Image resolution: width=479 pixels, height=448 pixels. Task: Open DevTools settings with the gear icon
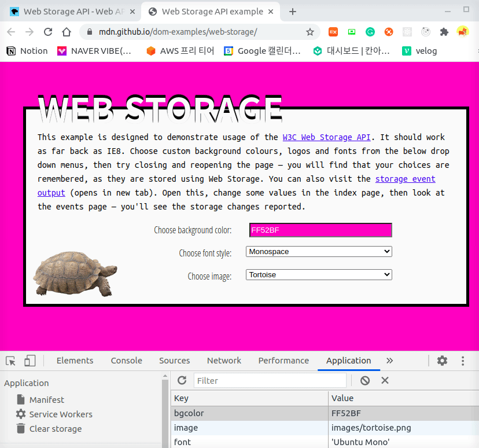click(442, 360)
